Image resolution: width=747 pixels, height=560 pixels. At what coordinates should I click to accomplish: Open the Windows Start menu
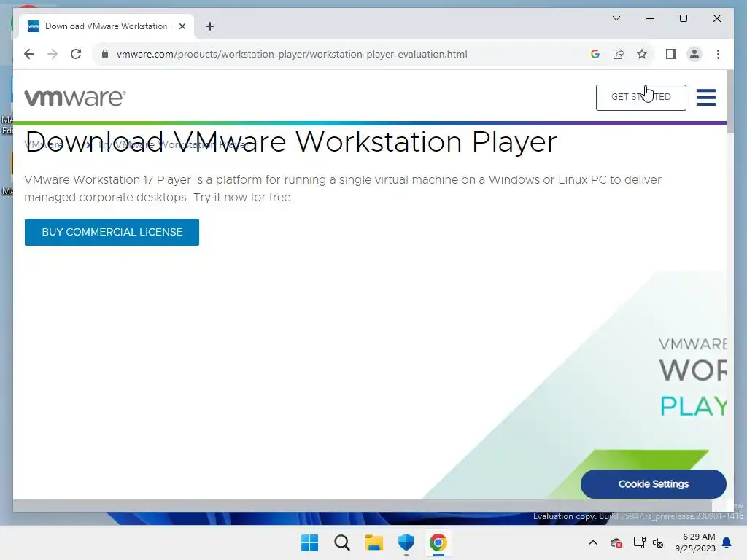309,542
